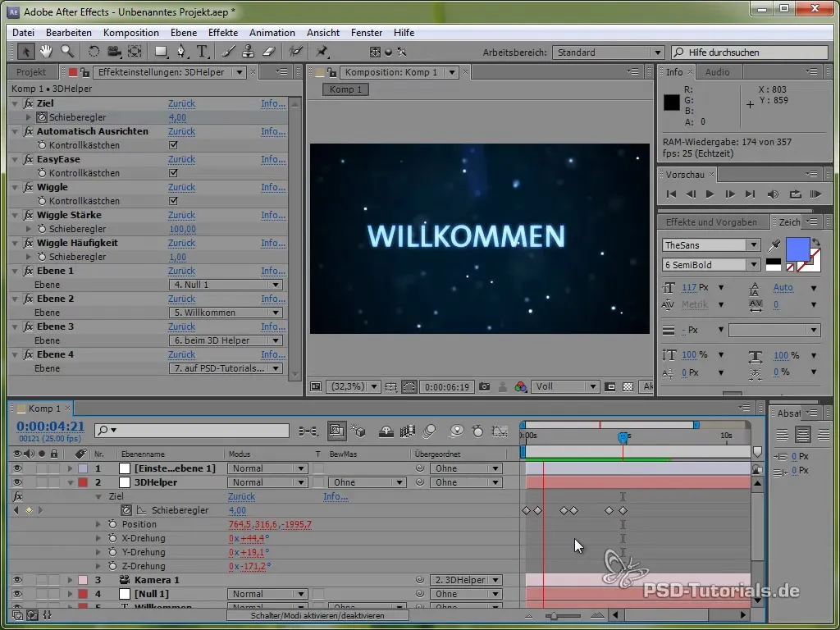The height and width of the screenshot is (630, 840).
Task: Click the blue fill color swatch
Action: tap(797, 249)
